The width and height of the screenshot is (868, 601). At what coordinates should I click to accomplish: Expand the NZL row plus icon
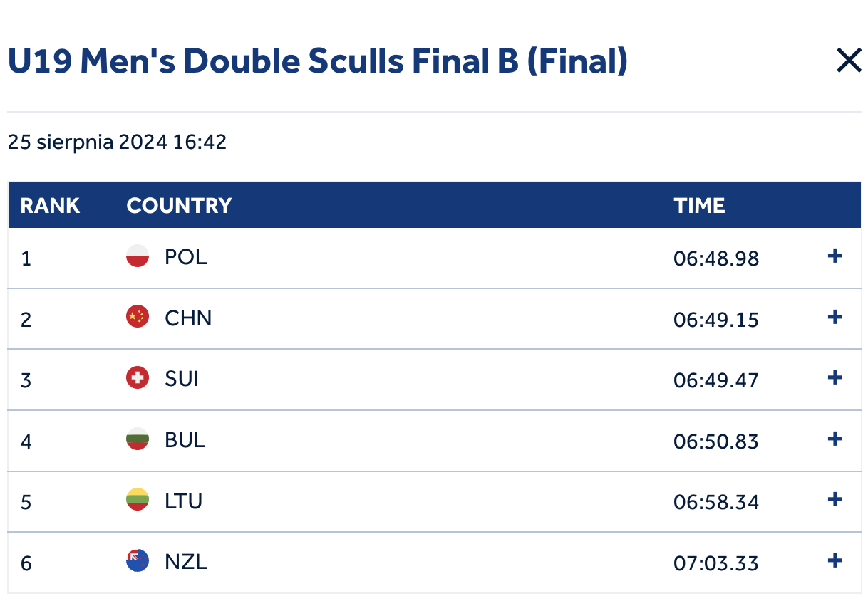[x=835, y=561]
